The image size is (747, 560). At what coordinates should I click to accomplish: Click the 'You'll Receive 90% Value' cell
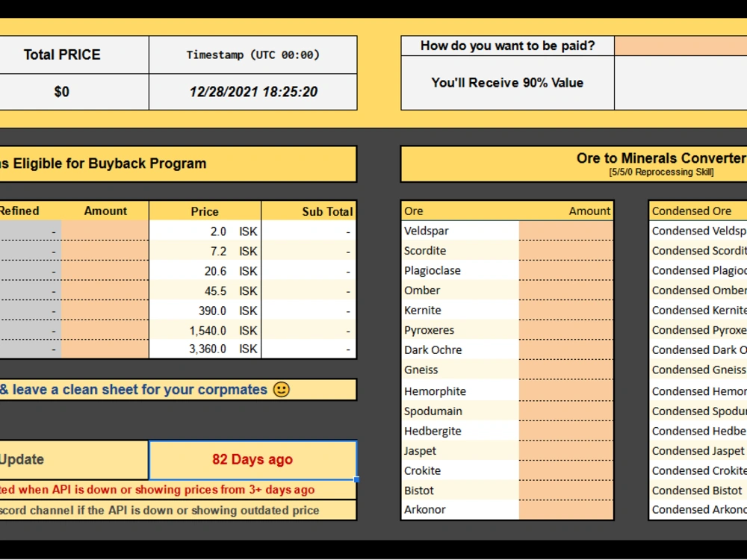[x=507, y=83]
